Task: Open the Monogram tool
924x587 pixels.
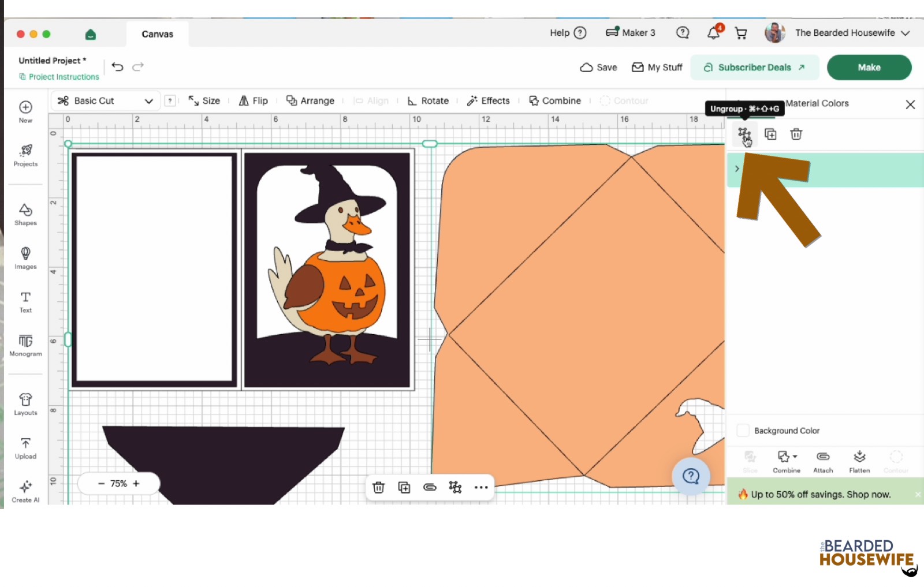Action: tap(25, 345)
